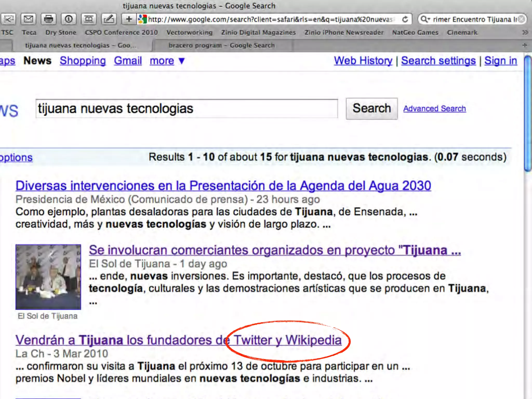Reload the page with the refresh icon
The width and height of the screenshot is (532, 399).
405,19
